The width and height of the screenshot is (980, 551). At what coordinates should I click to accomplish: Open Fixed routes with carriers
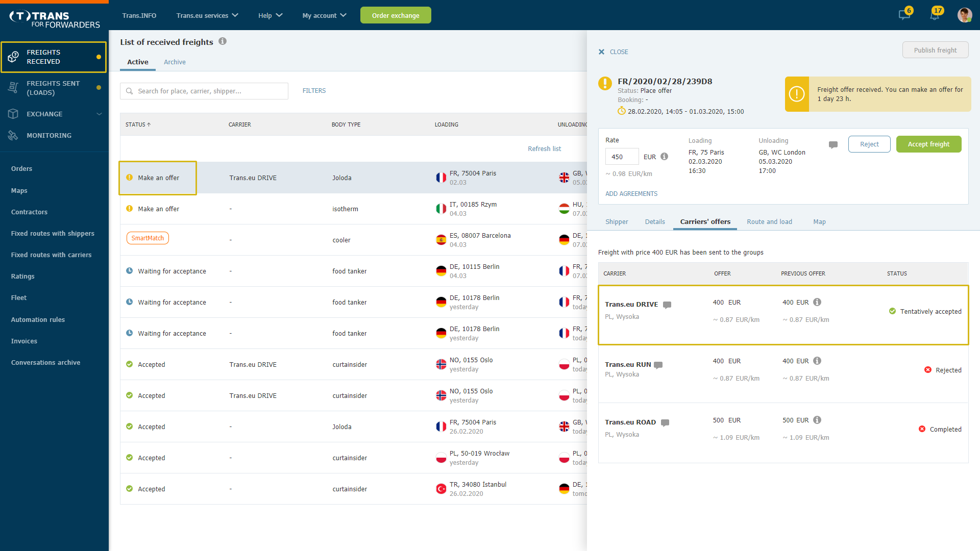point(51,255)
